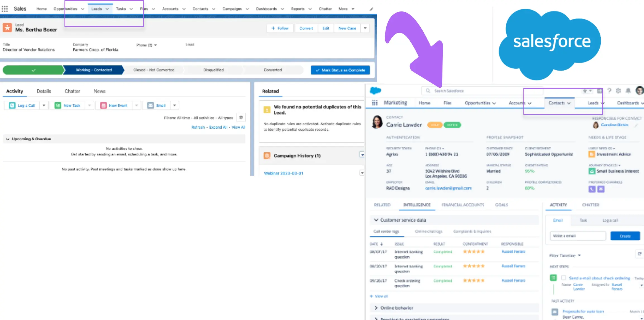
Task: Open the activity filter settings gear
Action: pos(241,118)
